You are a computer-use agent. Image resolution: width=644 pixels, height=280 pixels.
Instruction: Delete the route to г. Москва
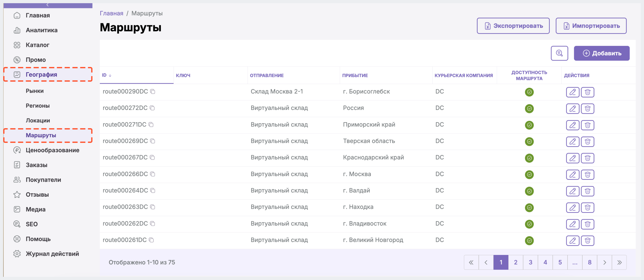[587, 175]
